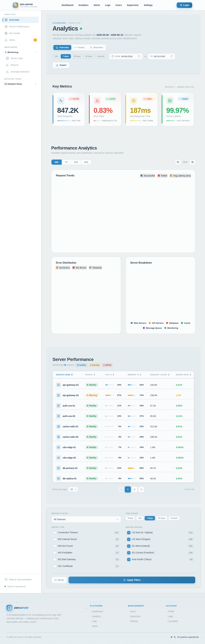The image size is (205, 644).
Task: Toggle the Successful legend swatch
Action: point(142,176)
